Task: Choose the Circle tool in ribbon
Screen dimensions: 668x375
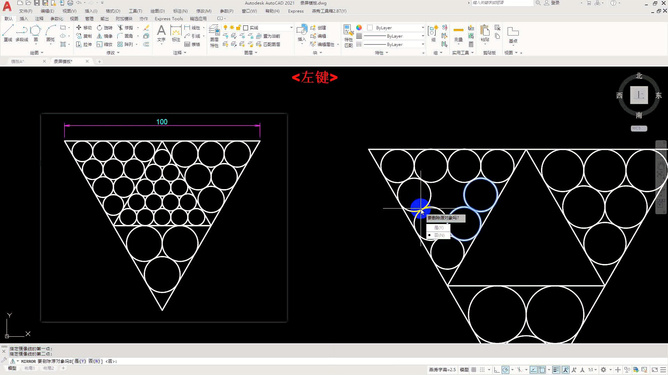Action: [36, 33]
